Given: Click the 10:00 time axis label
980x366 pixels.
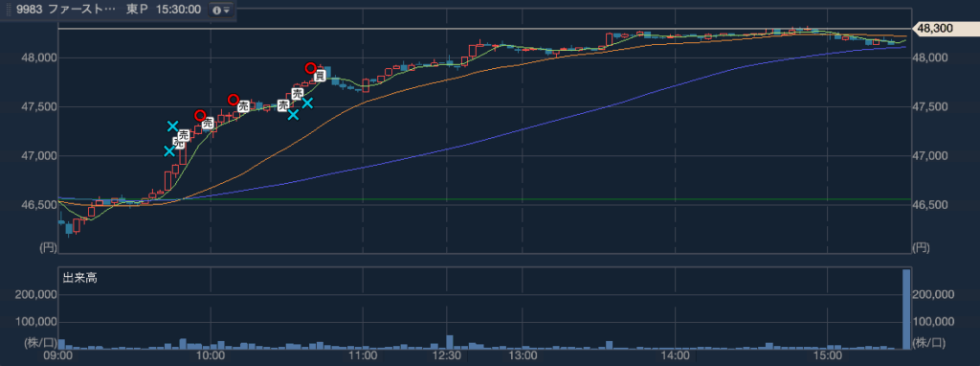Looking at the screenshot, I should (x=211, y=356).
